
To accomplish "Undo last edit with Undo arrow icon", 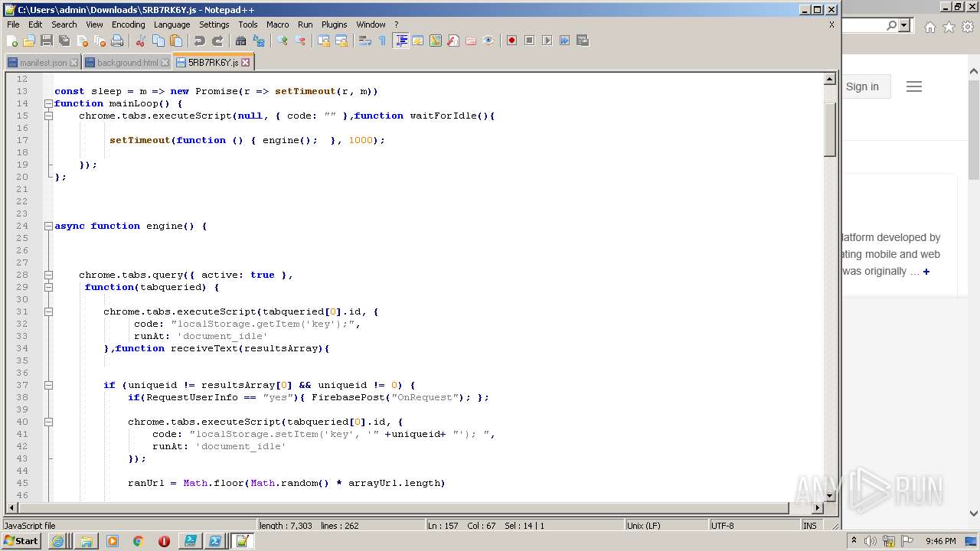I will point(200,41).
